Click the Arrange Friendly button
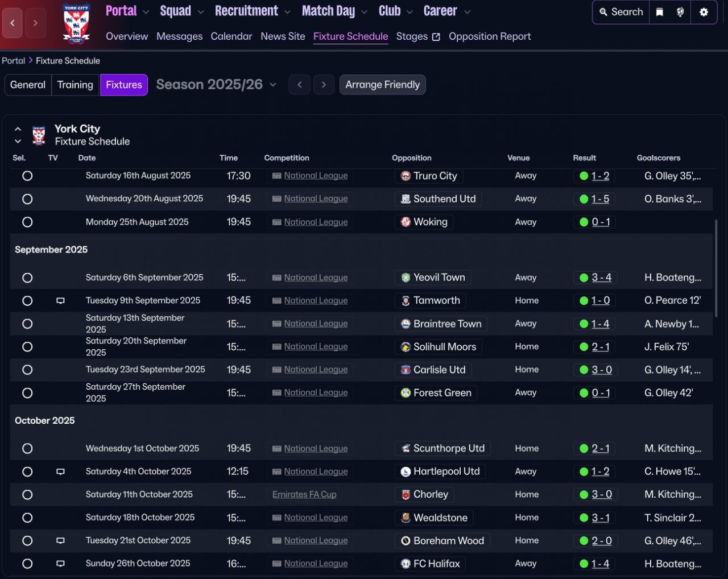 click(383, 85)
